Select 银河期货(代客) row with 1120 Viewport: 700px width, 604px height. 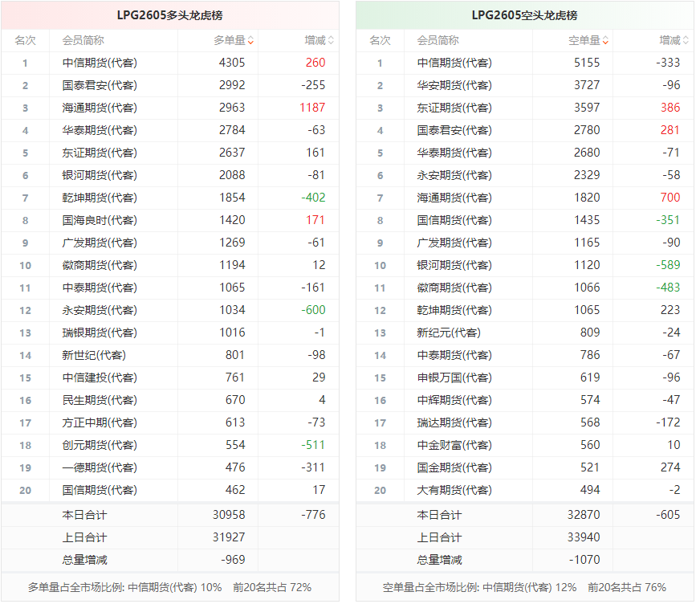tap(525, 265)
